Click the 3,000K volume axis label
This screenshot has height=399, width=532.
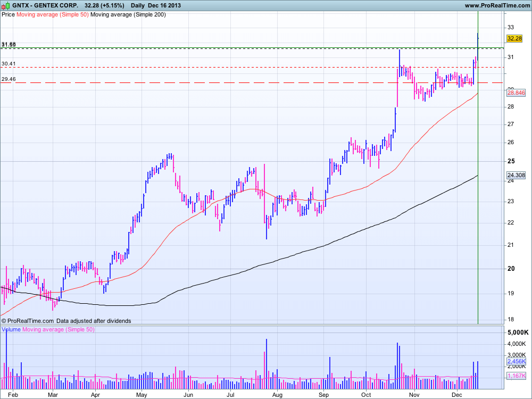[517, 355]
